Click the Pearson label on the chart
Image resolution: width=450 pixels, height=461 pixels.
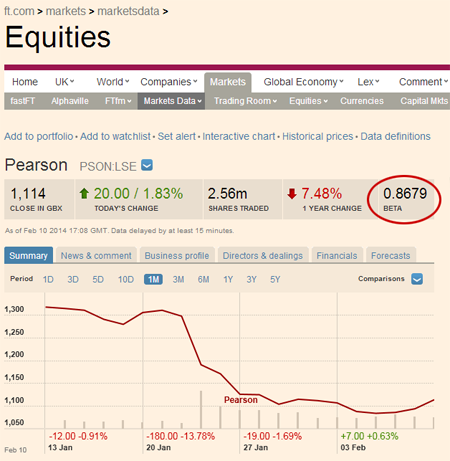pos(241,400)
